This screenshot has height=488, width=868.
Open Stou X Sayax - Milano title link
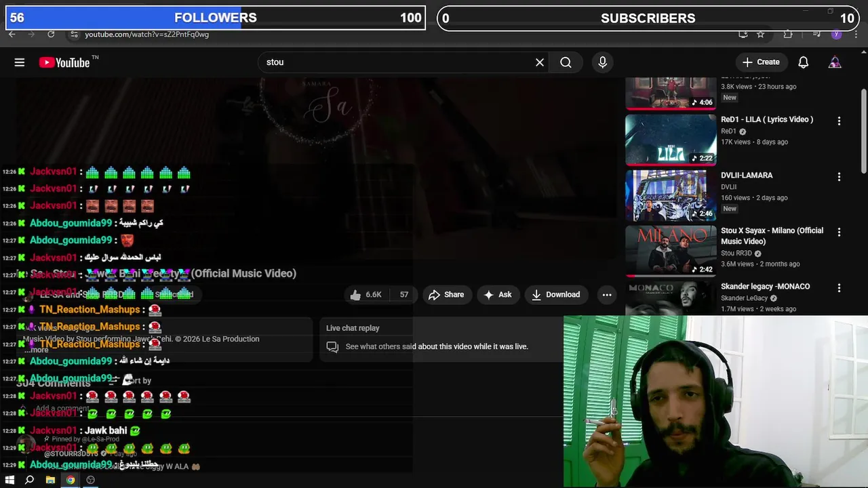click(772, 236)
